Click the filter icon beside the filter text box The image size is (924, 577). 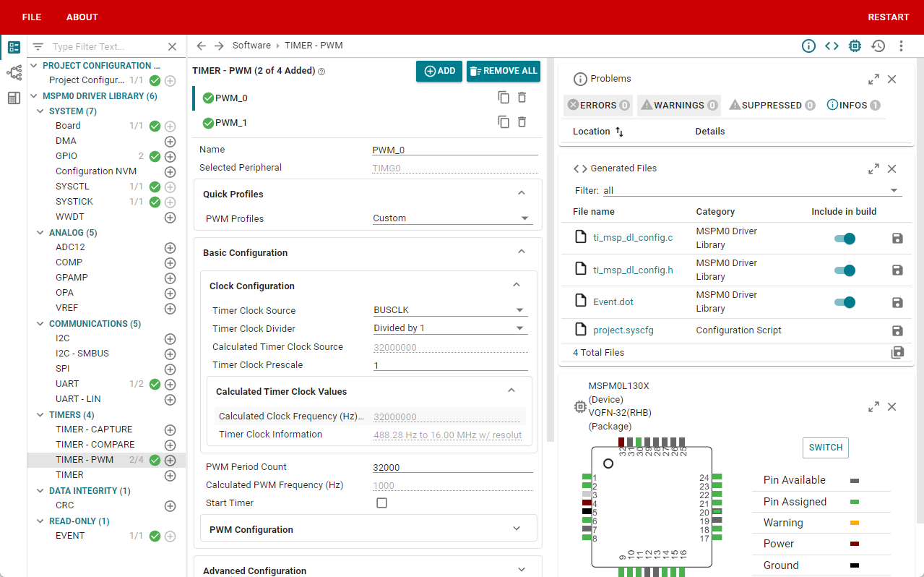click(38, 47)
